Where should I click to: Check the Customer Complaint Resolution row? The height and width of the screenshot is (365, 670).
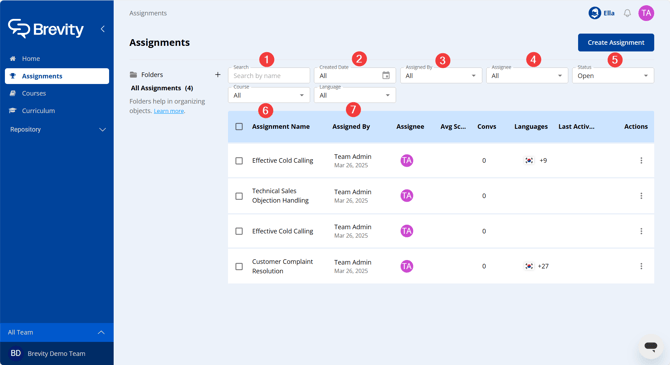click(x=239, y=266)
